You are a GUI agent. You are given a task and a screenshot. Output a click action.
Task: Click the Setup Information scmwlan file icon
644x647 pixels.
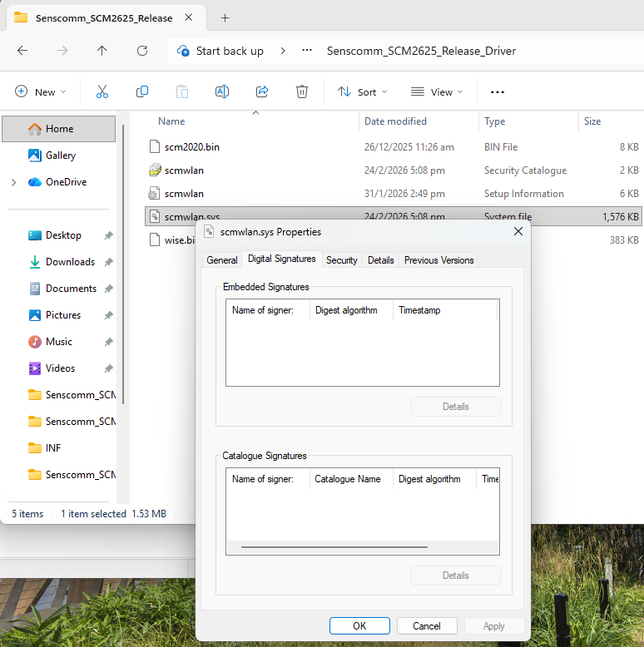pos(154,194)
